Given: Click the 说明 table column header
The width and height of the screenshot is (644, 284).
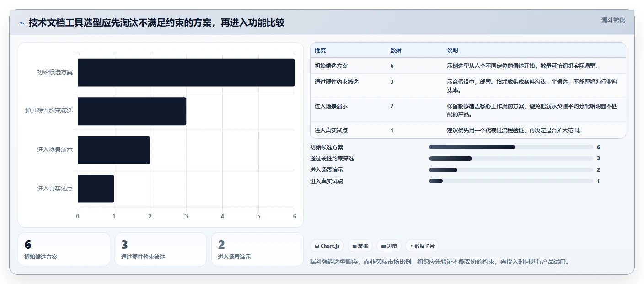Looking at the screenshot, I should coord(452,50).
